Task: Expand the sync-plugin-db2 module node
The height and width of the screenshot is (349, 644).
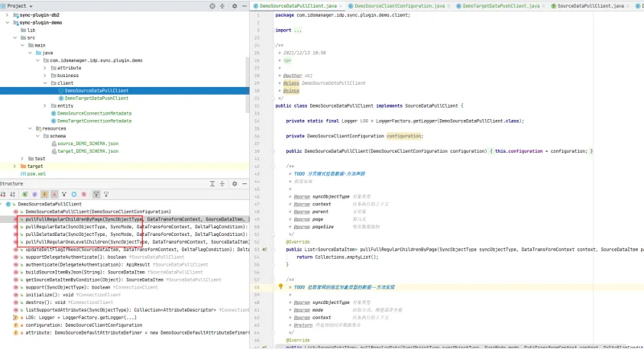Action: point(8,15)
